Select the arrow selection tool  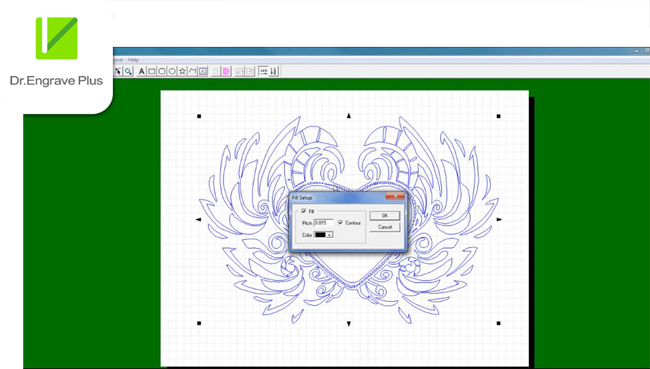click(x=118, y=71)
